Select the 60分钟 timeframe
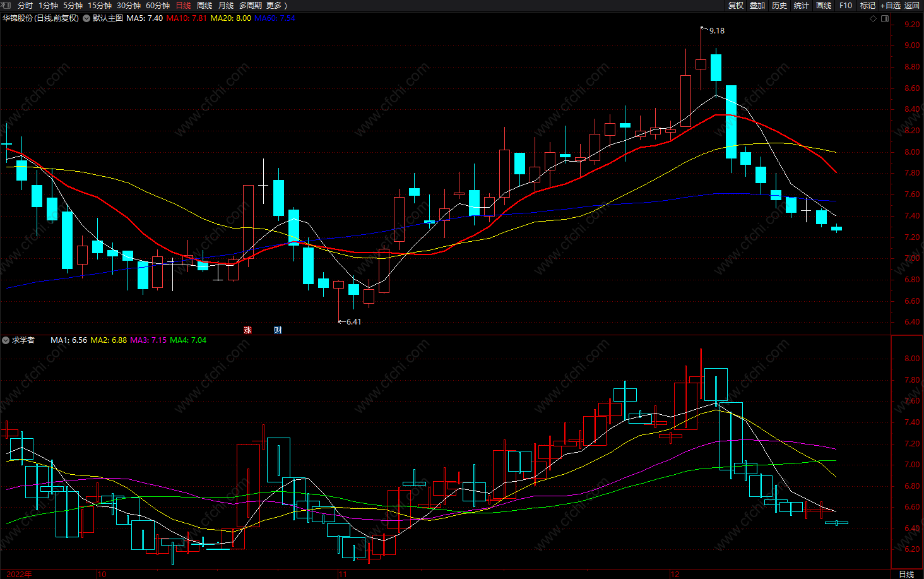Screen dimensions: 924x579 pyautogui.click(x=158, y=6)
